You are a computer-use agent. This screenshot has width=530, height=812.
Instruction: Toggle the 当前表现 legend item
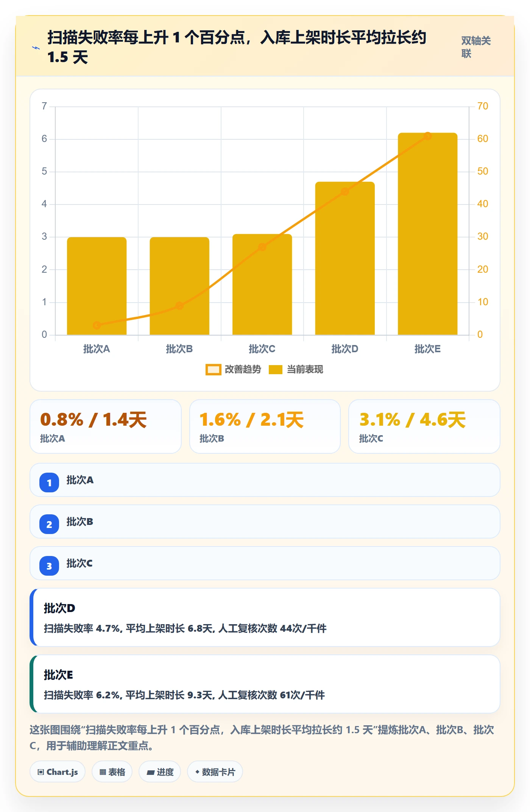point(296,369)
